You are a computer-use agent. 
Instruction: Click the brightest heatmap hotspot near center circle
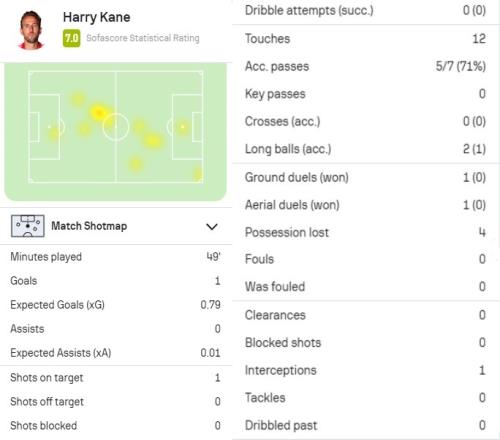(x=98, y=113)
